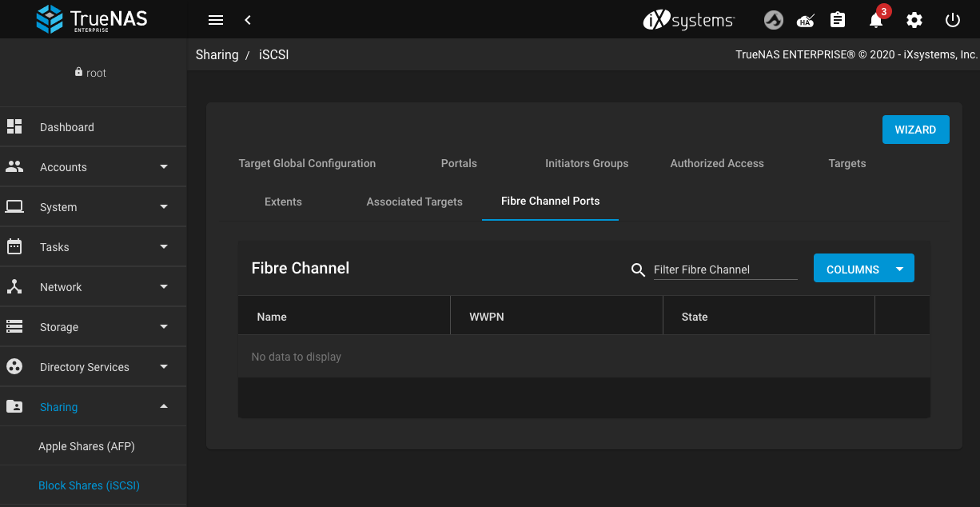
Task: Switch to the Portals tab
Action: click(459, 163)
